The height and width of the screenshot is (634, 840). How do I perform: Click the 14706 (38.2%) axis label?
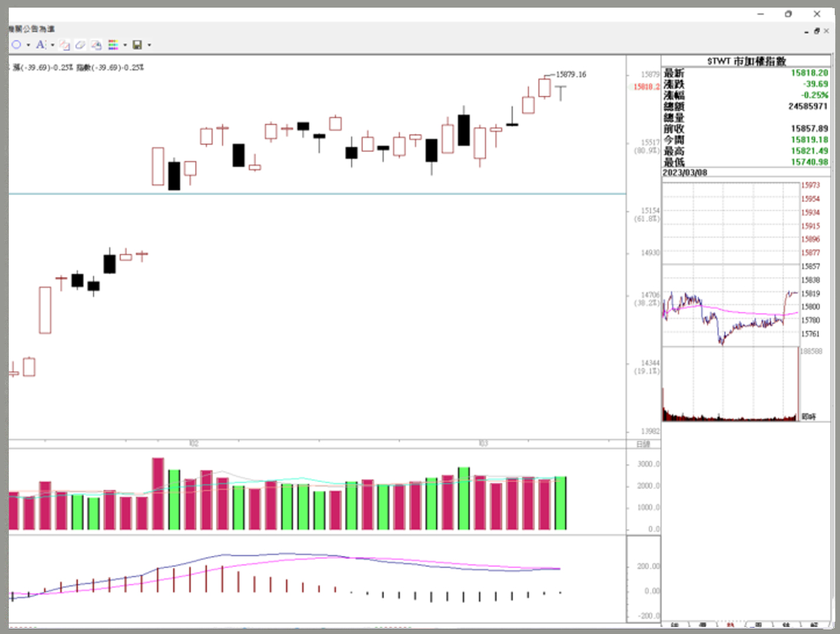(x=647, y=299)
